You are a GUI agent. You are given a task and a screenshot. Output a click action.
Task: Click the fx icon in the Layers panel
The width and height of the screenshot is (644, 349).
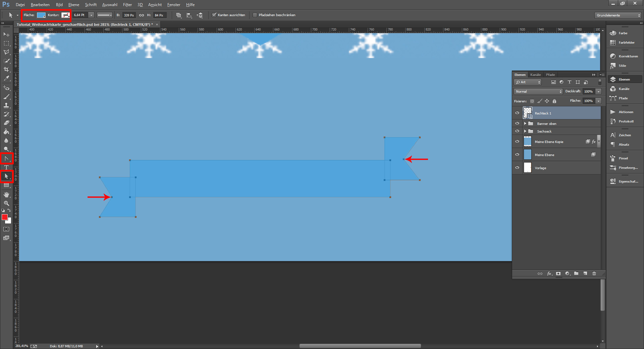tap(549, 273)
